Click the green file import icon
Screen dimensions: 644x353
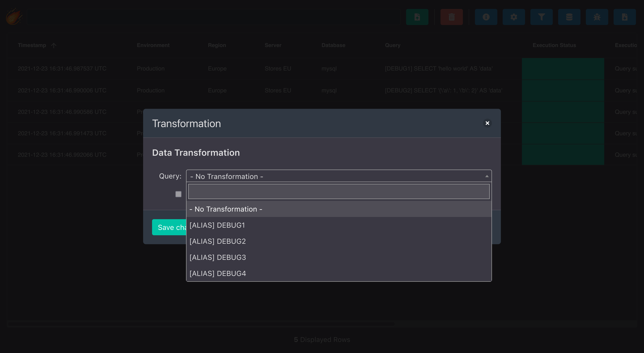[417, 17]
